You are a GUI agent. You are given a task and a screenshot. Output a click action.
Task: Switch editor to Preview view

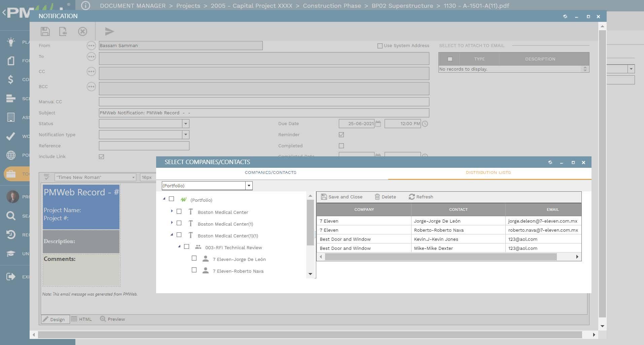click(112, 319)
